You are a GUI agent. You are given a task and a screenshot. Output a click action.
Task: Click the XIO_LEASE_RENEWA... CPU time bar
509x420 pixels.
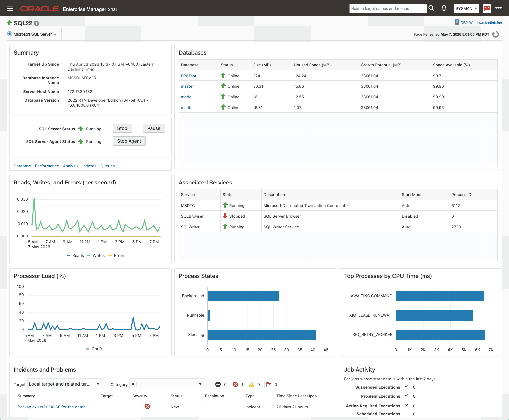point(434,315)
